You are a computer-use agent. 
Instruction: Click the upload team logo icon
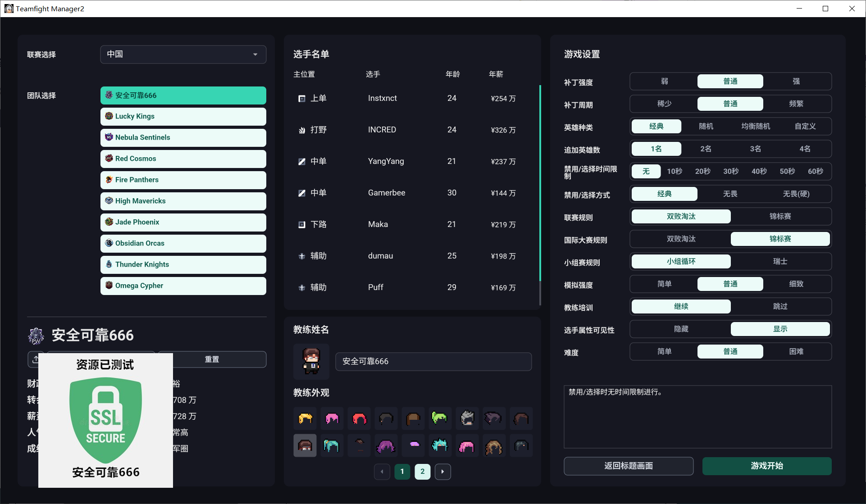click(33, 359)
